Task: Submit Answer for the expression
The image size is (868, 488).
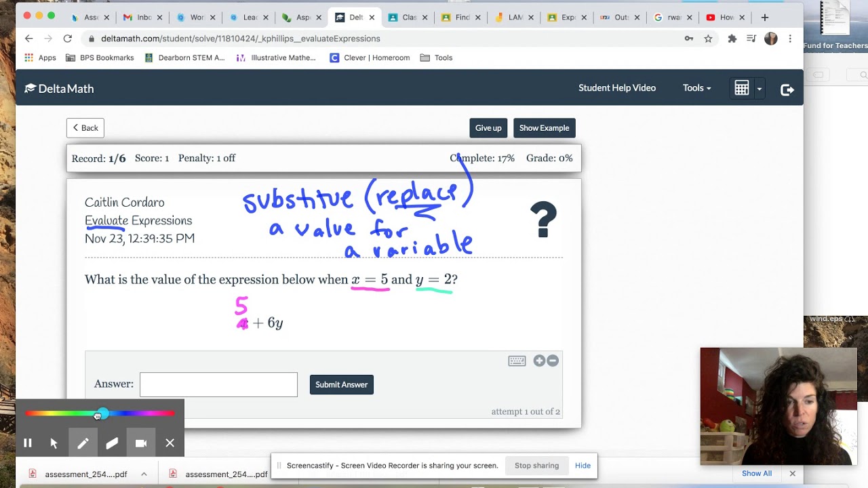Action: tap(341, 384)
